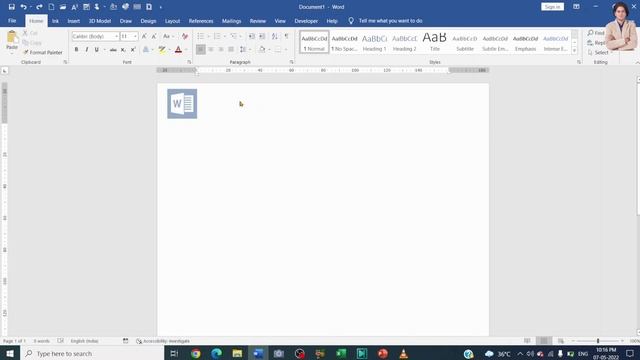
Task: Apply the No Spacing style
Action: 344,42
